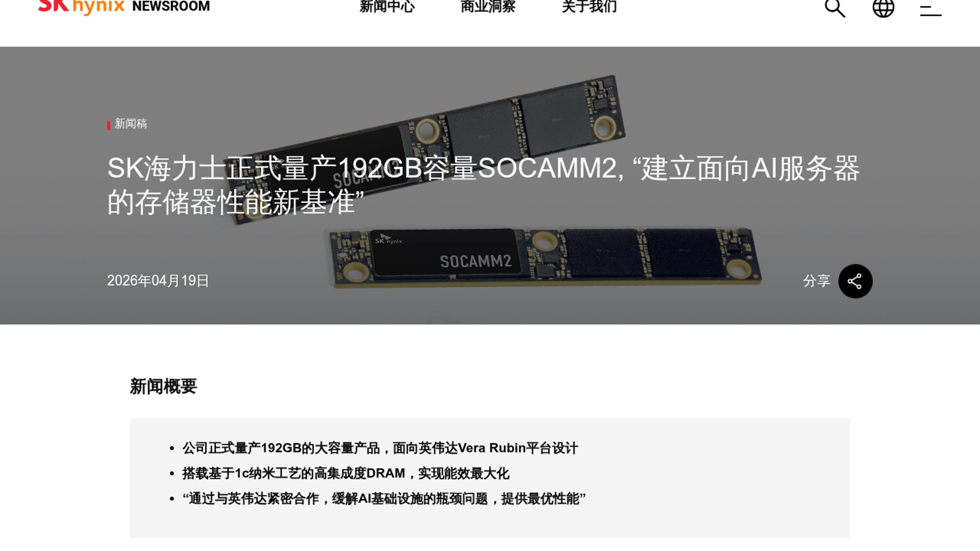Click the SK hynix logo
980x551 pixels.
(x=81, y=7)
